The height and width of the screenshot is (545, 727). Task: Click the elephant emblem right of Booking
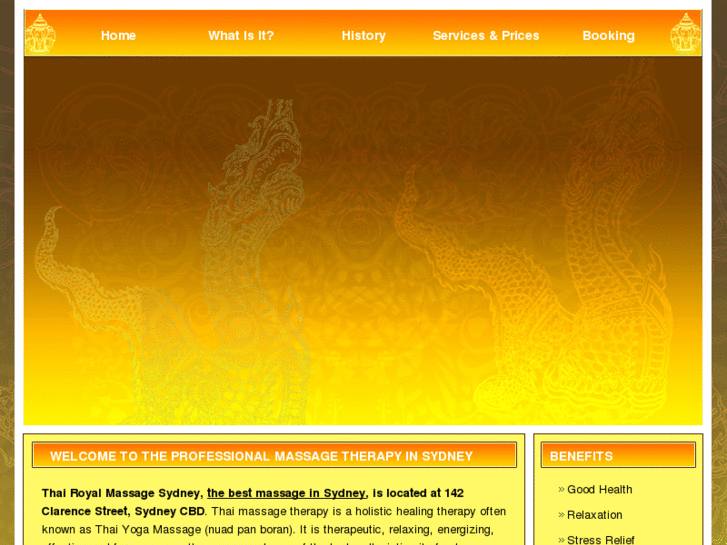(686, 33)
